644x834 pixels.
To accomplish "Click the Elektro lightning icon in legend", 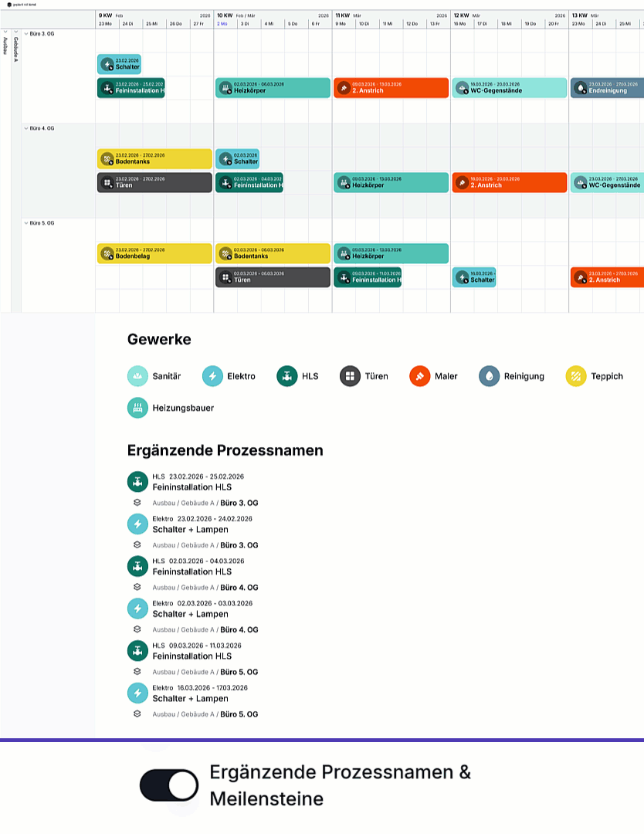I will tap(212, 376).
